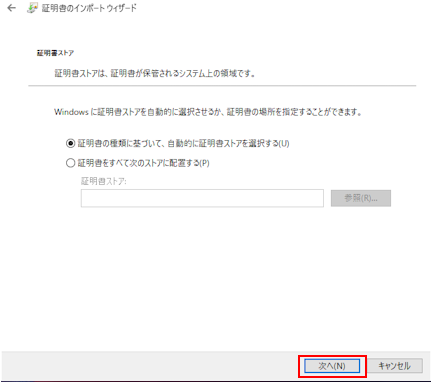The width and height of the screenshot is (431, 382).
Task: Click the certificate store input field
Action: tap(202, 198)
